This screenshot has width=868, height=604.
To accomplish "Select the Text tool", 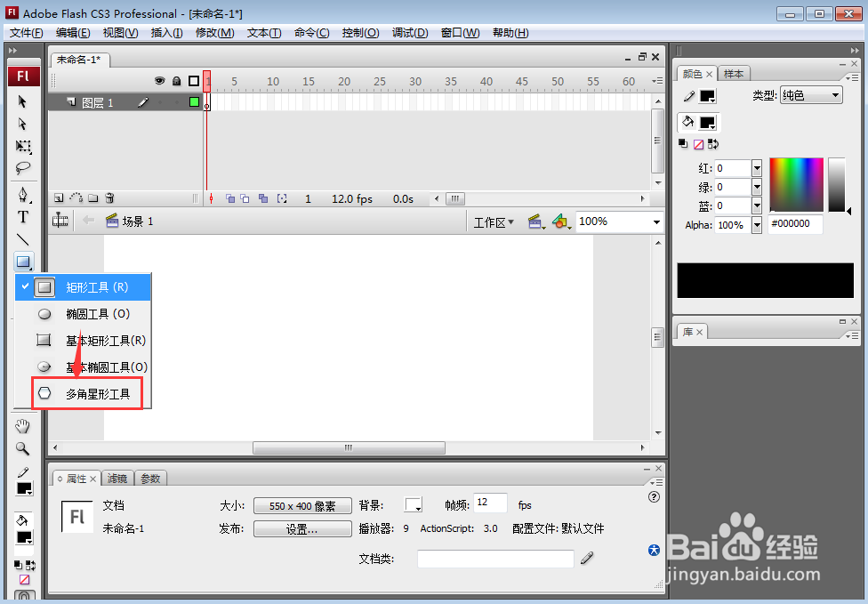I will click(x=23, y=217).
